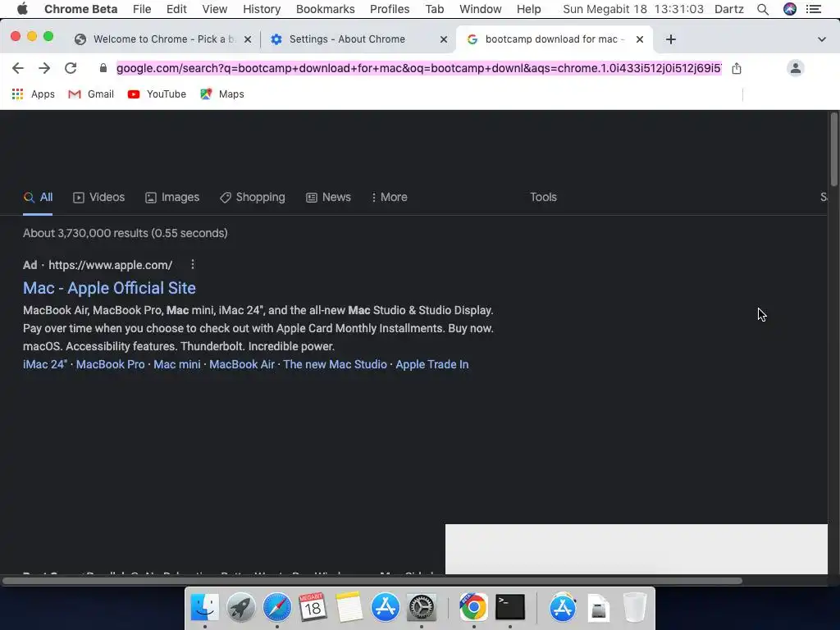
Task: Open Control Center in menu bar
Action: (814, 9)
